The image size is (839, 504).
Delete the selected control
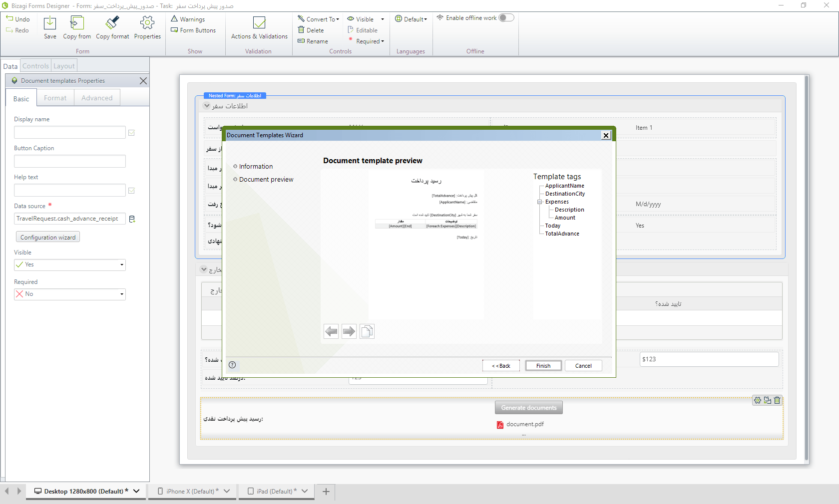(311, 30)
